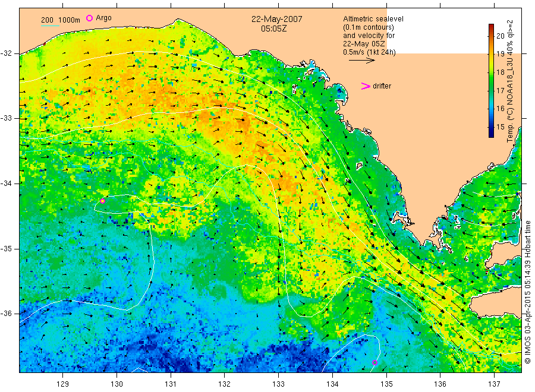This screenshot has height=392, width=535.
Task: Click the '05:05Z' time label
Action: [x=273, y=29]
